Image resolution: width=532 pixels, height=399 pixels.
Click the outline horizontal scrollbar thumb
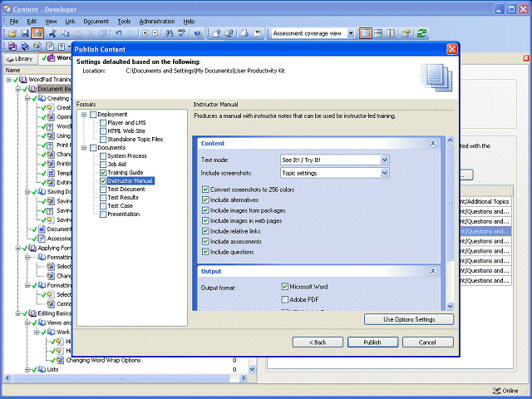121,377
